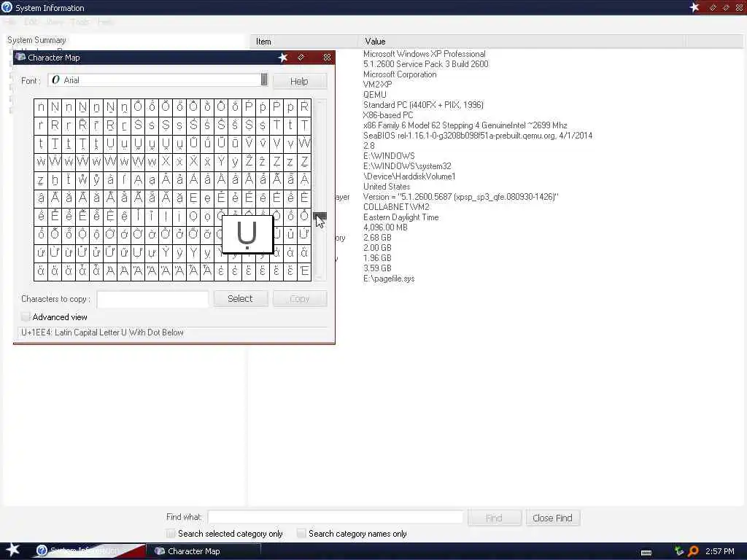Screen dimensions: 747x560
Task: Select the X86-based PC value
Action: coord(388,114)
